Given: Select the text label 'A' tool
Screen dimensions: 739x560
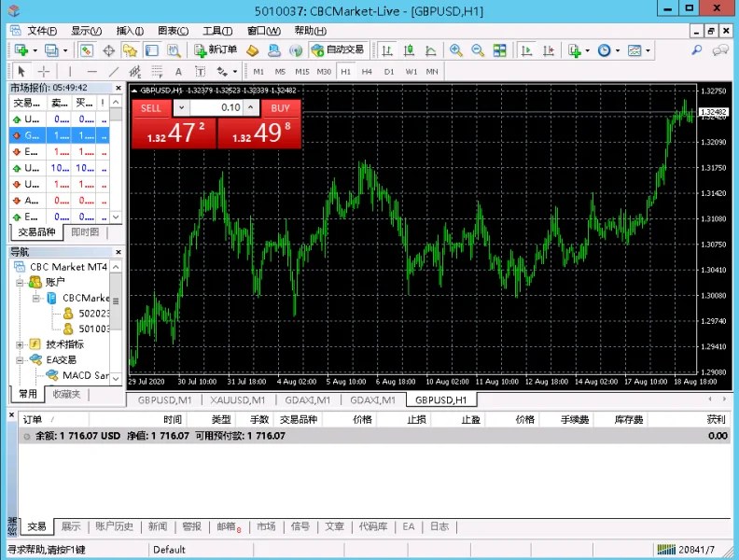Looking at the screenshot, I should click(178, 71).
